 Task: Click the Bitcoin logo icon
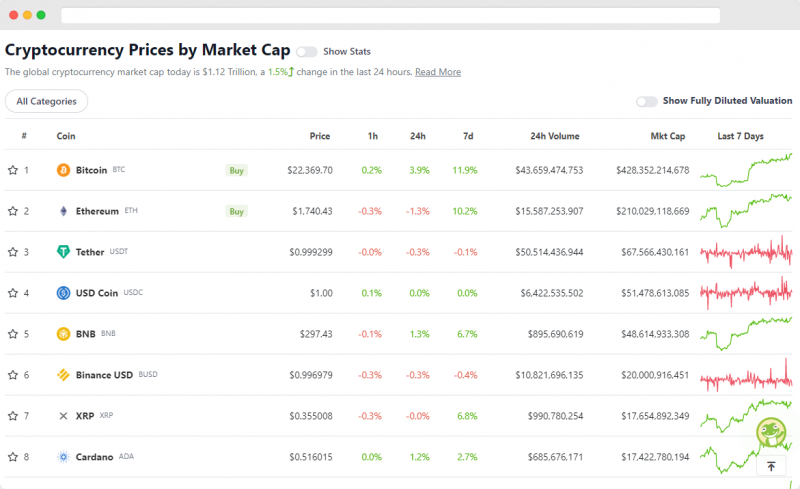click(63, 170)
